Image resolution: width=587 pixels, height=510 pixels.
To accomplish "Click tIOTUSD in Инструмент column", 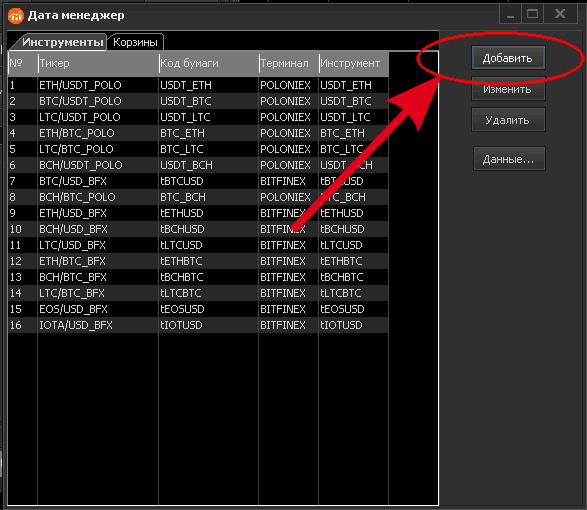I will [x=341, y=325].
